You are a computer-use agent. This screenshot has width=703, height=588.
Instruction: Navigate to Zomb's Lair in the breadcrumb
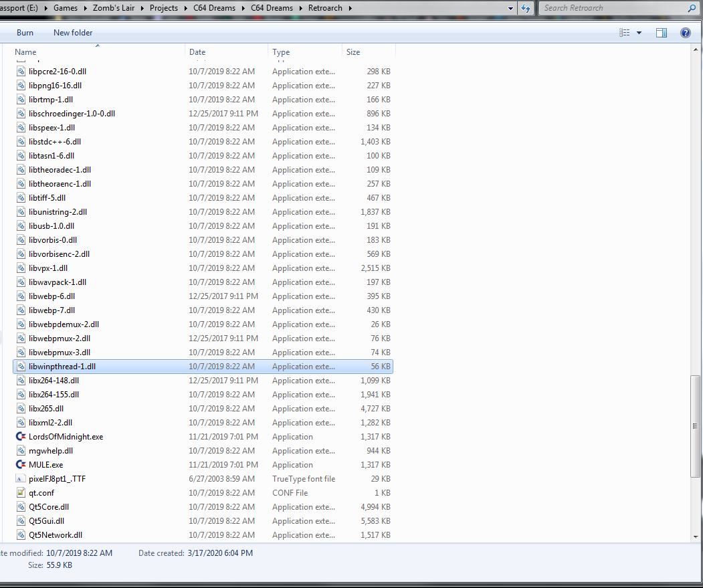114,8
